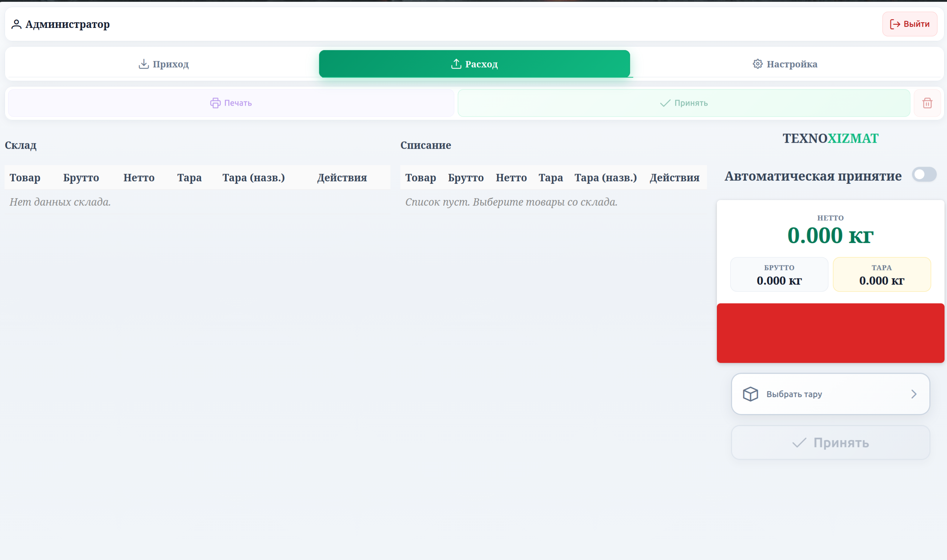Click the logout arrow icon next to Выйти

point(895,24)
